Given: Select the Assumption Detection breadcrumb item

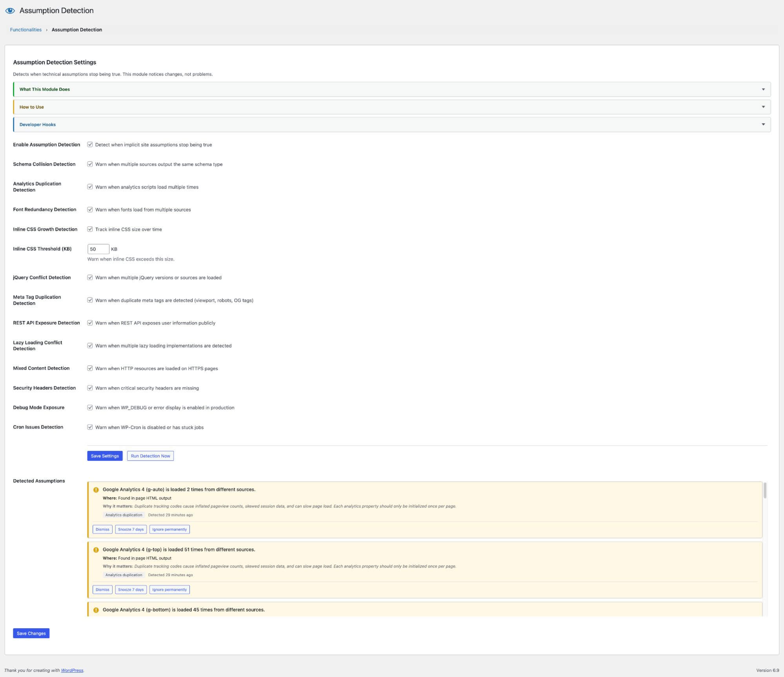Looking at the screenshot, I should tap(77, 29).
